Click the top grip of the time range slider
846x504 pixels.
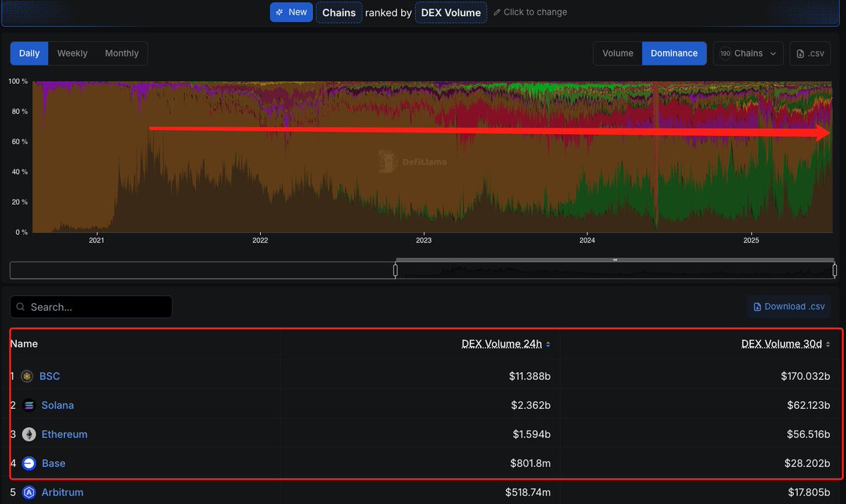coord(615,259)
